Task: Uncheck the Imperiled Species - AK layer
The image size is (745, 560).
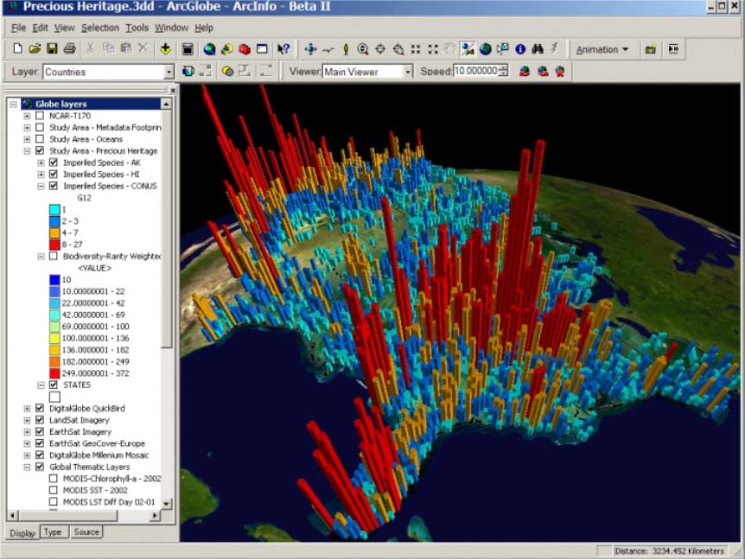Action: coord(54,162)
